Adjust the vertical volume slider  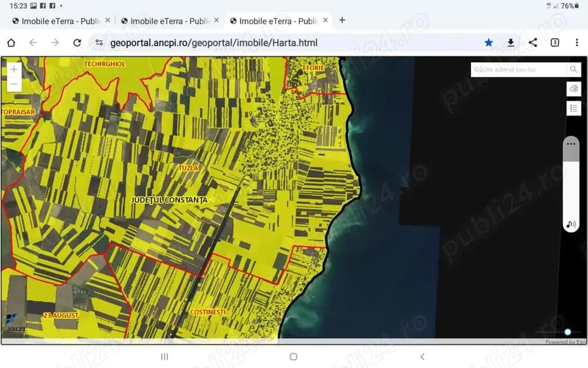coord(571,184)
